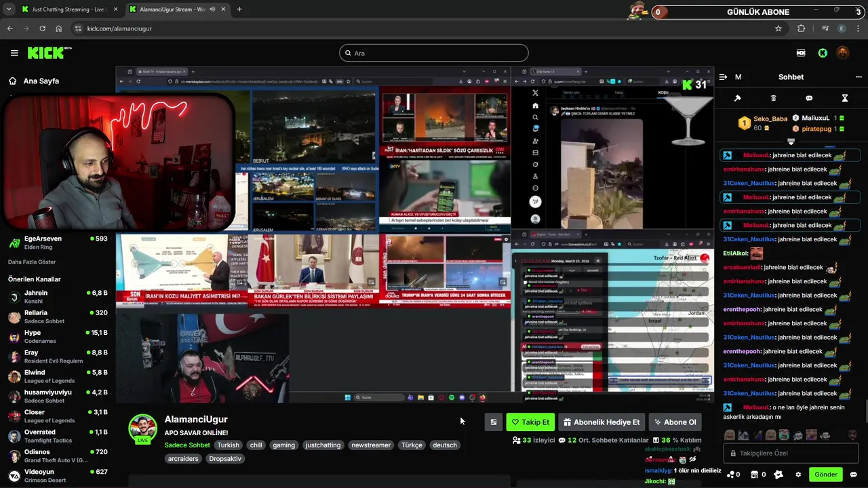Viewport: 868px width, 488px height.
Task: Click AlamanciUgur live avatar
Action: [x=143, y=429]
